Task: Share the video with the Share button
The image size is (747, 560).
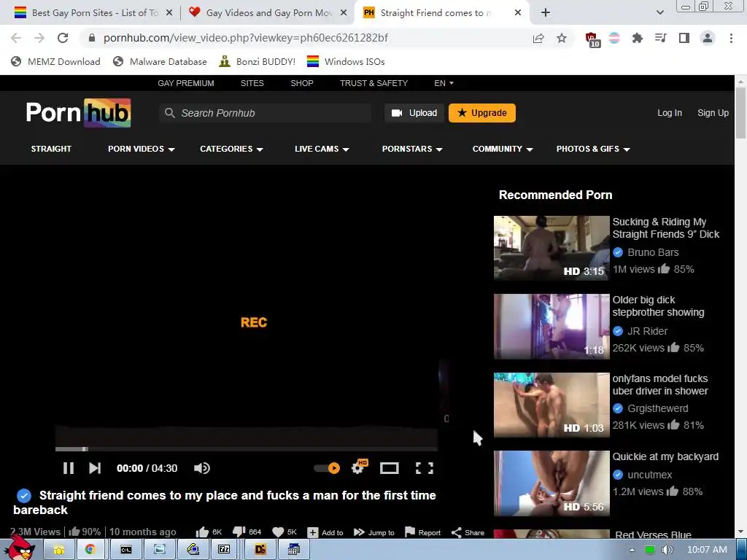Action: click(x=468, y=532)
